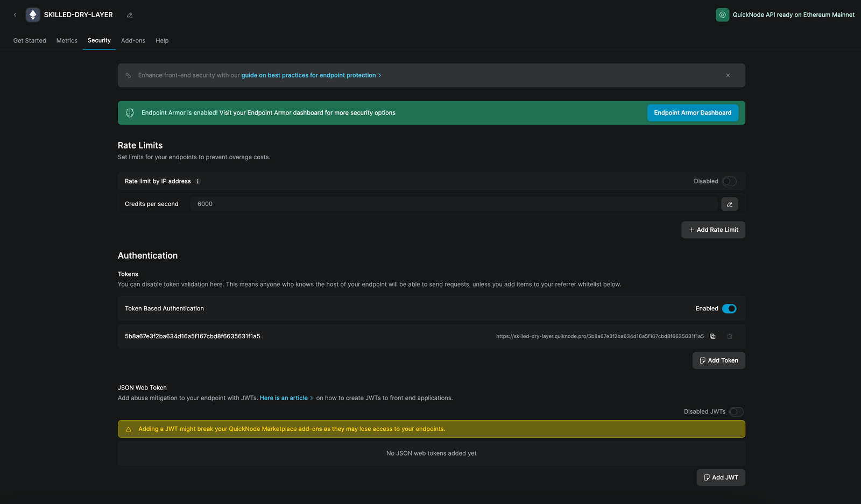Open the endpoint protection best practices chevron

380,75
